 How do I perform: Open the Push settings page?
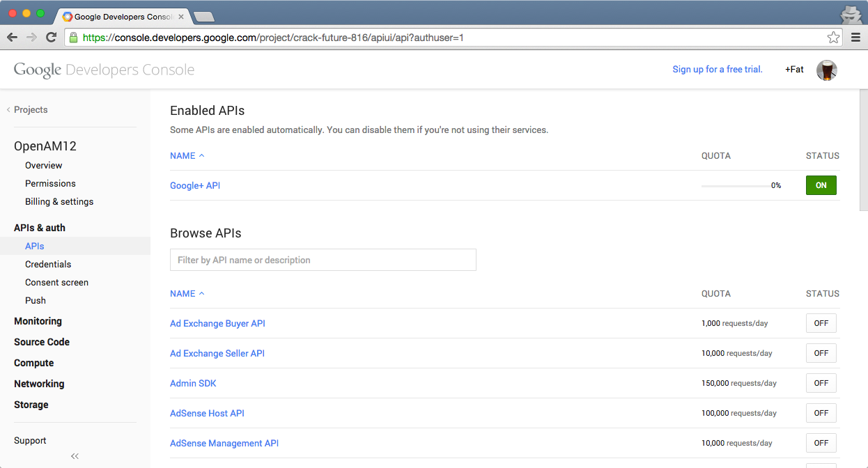[x=36, y=300]
